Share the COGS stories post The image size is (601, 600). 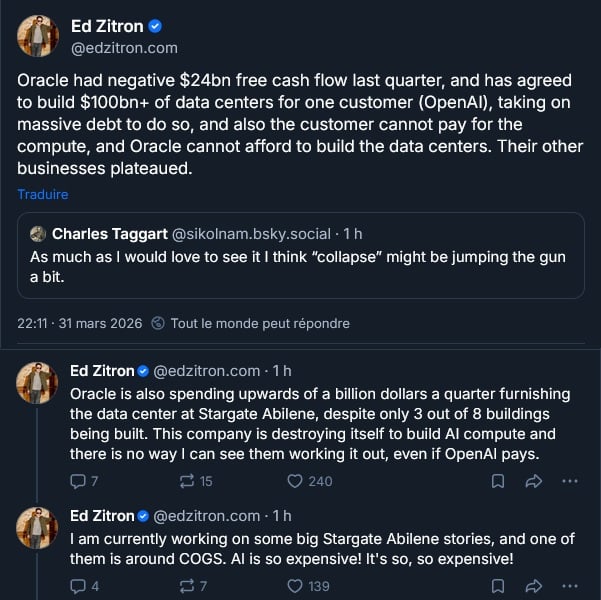pyautogui.click(x=533, y=586)
